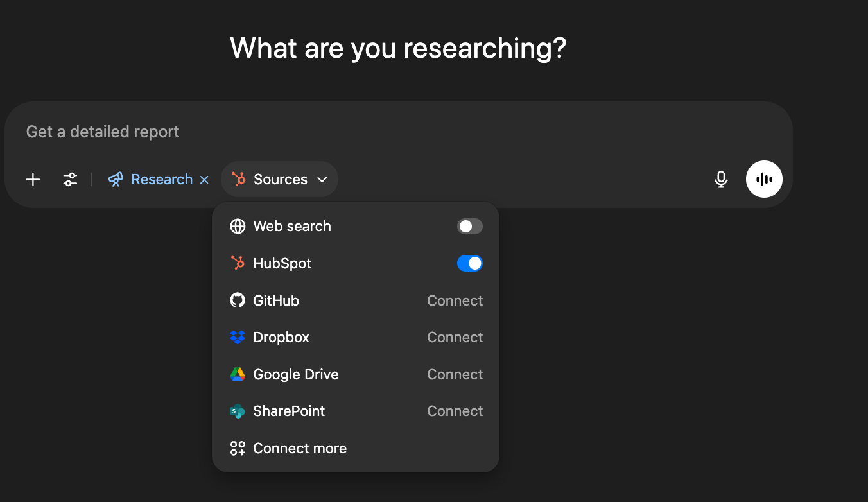
Task: Select the Connect more menu item
Action: coord(299,448)
